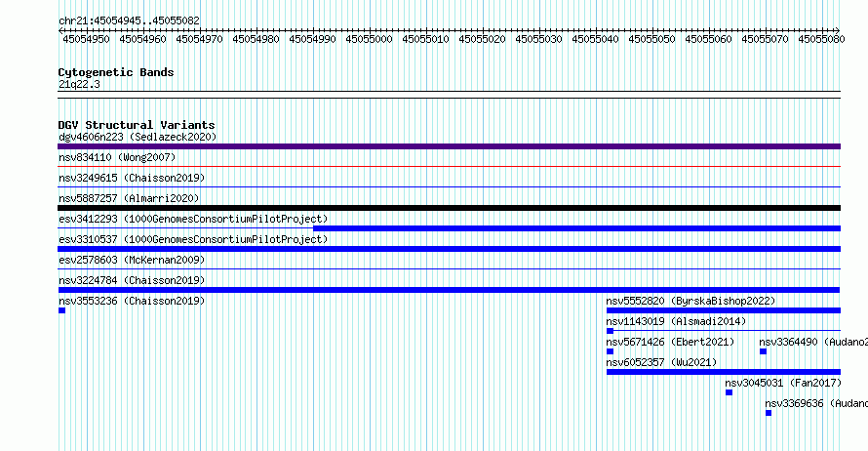Image resolution: width=868 pixels, height=451 pixels.
Task: Click ruler position 45055080
Action: click(x=821, y=39)
